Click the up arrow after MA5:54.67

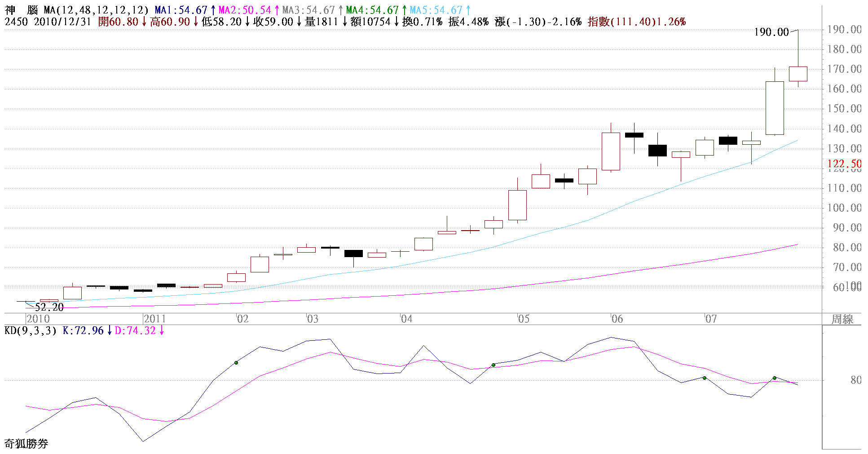(468, 10)
